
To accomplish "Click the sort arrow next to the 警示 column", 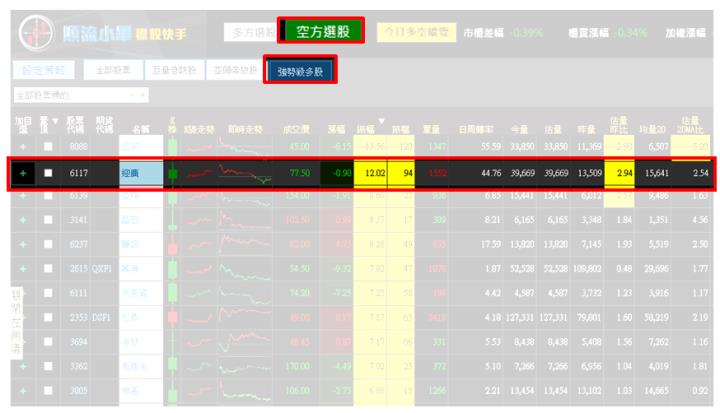I will pos(55,121).
